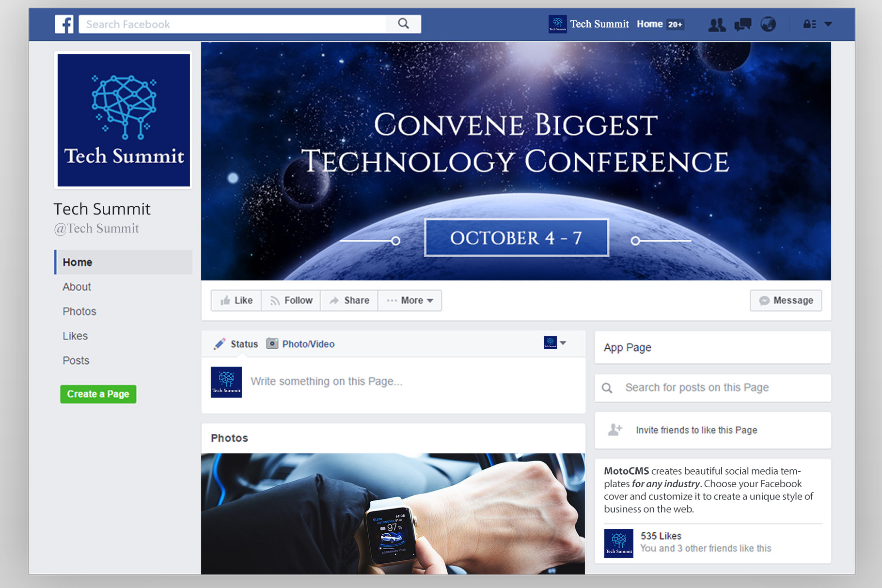Toggle Follow for this page

[x=291, y=300]
